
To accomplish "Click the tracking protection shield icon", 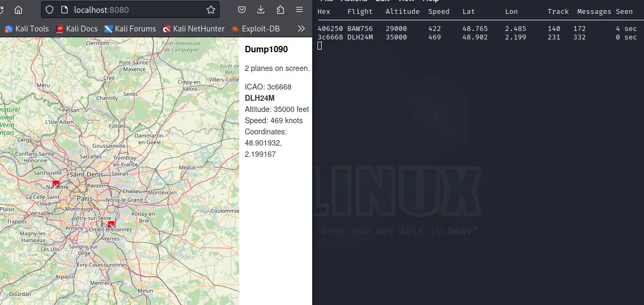I will tap(50, 10).
